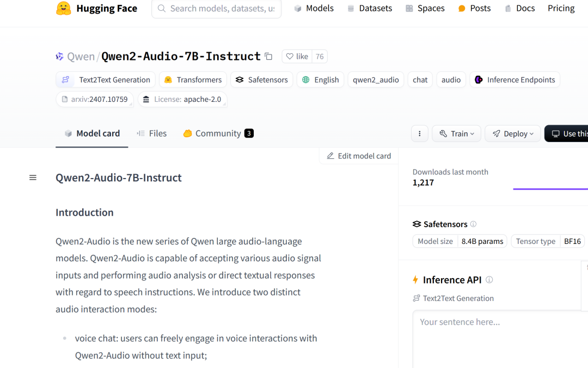Click the Inference API info icon

click(x=489, y=280)
